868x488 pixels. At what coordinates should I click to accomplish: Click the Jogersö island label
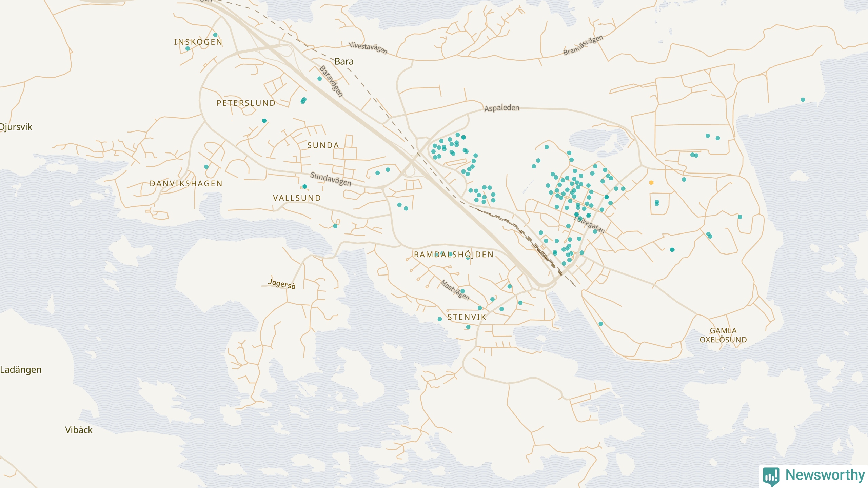click(x=282, y=284)
